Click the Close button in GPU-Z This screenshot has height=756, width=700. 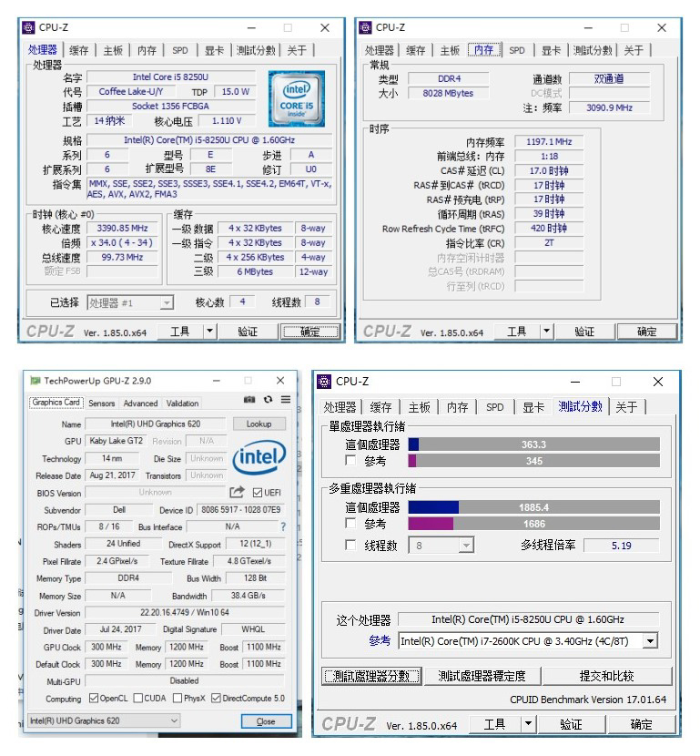266,721
